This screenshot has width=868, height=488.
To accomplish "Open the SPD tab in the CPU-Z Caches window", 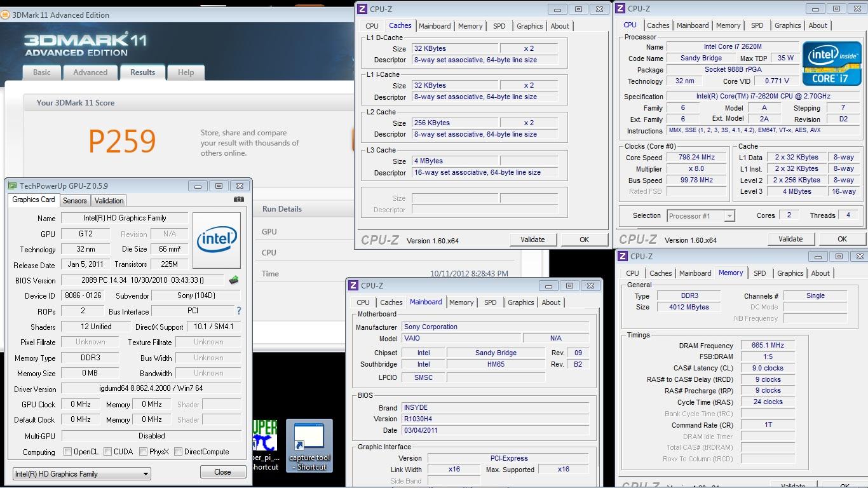I will point(499,26).
